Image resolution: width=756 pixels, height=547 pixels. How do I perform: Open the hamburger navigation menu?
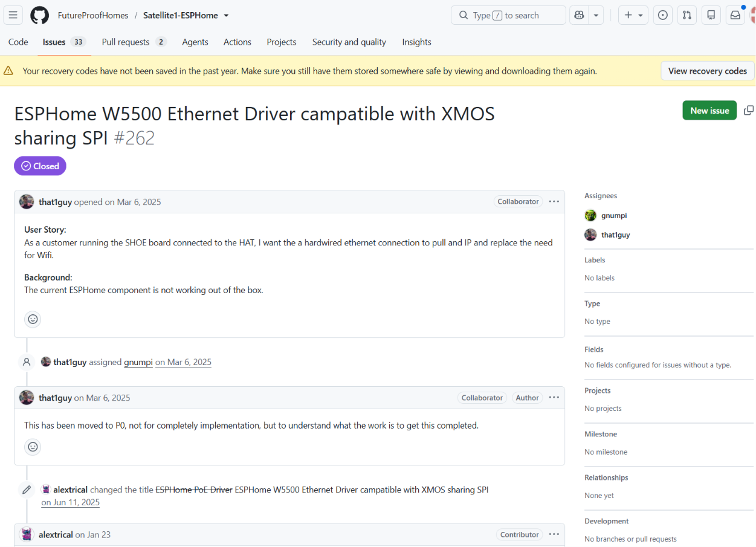coord(13,15)
